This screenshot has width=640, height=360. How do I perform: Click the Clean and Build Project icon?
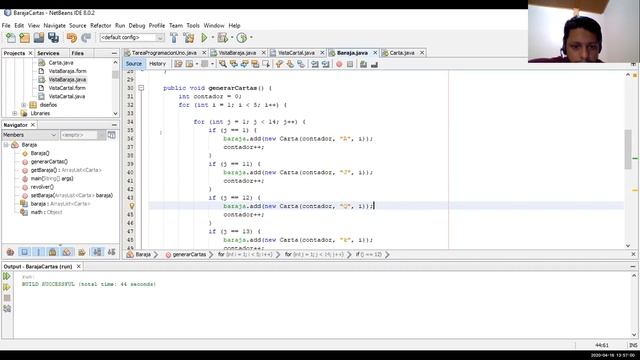[189, 38]
